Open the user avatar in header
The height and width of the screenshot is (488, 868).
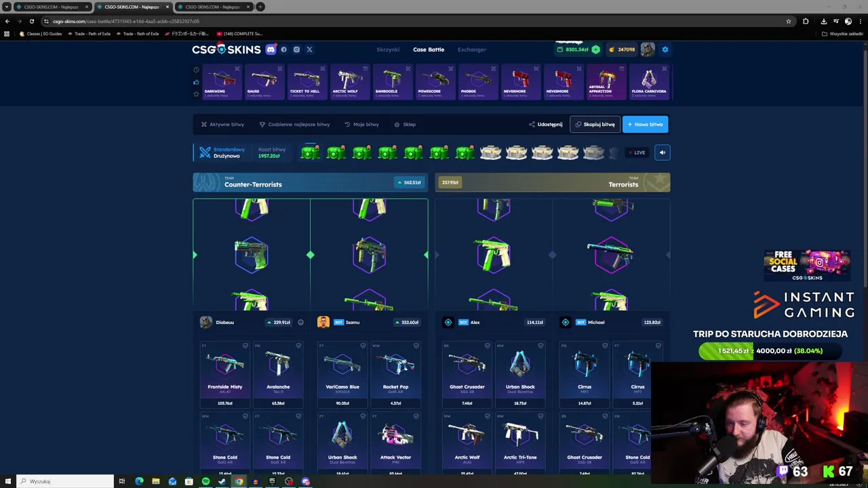(x=648, y=49)
